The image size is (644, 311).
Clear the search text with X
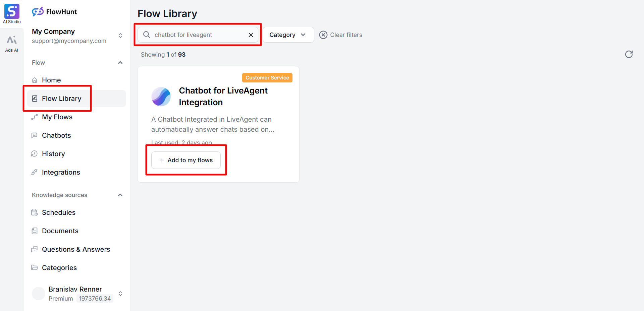[251, 35]
